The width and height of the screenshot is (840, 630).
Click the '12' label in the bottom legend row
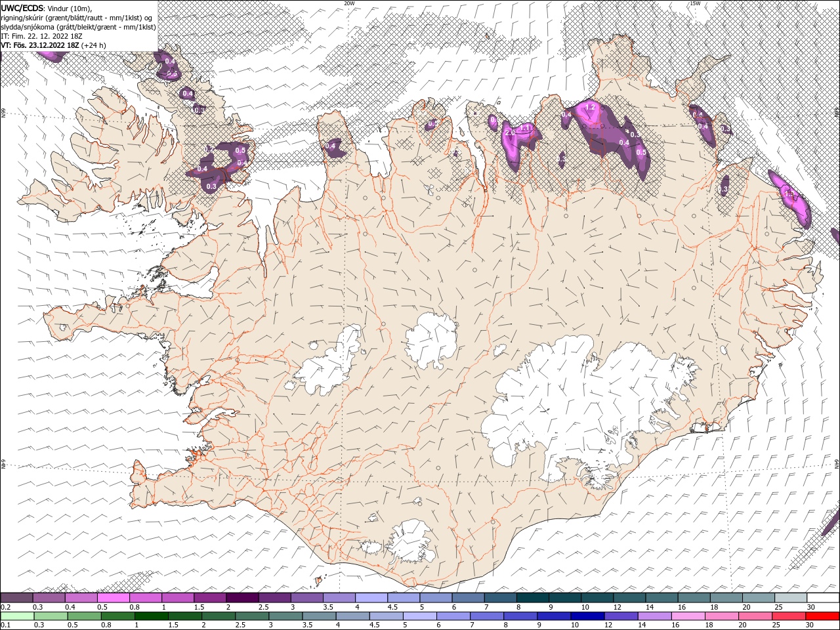tap(608, 625)
